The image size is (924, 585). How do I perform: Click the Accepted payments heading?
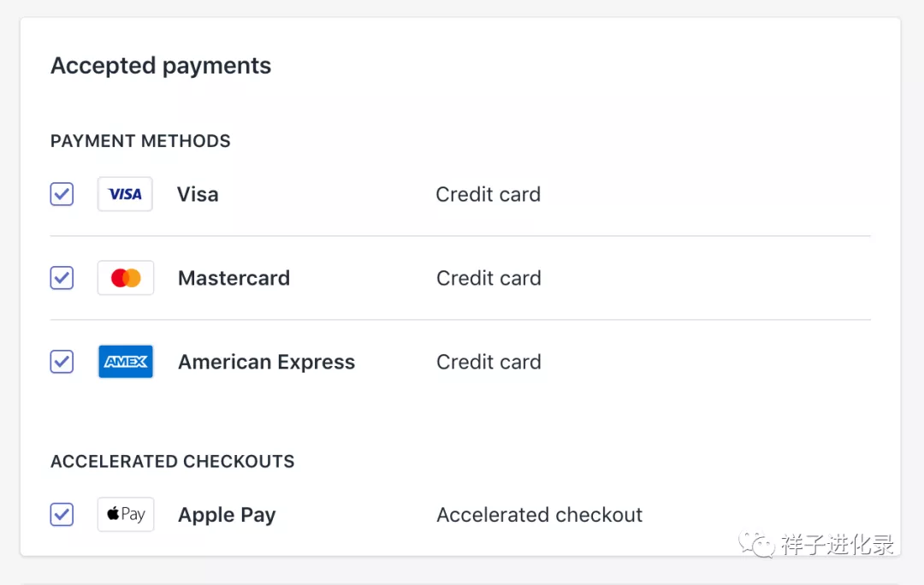coord(161,66)
